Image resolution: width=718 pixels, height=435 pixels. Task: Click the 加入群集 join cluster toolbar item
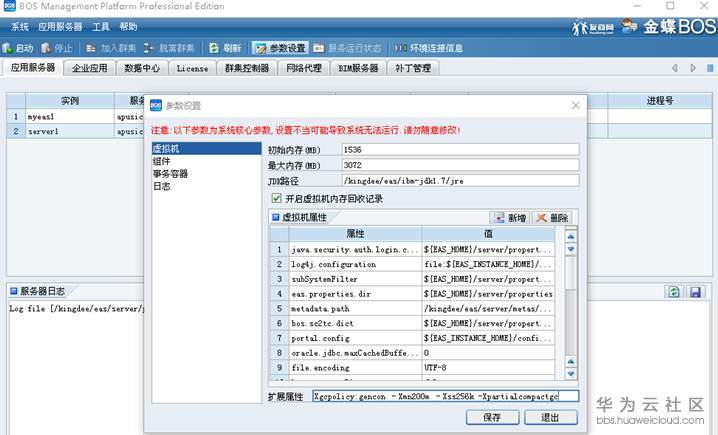click(x=111, y=48)
